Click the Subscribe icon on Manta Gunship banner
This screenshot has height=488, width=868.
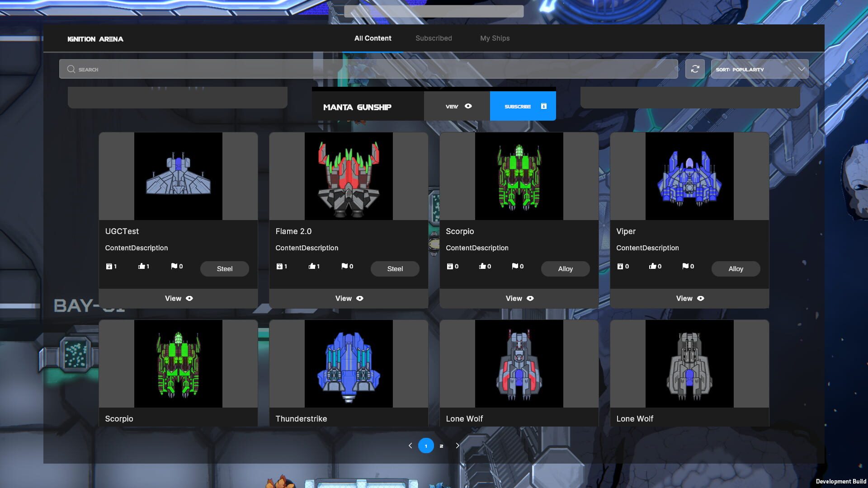point(544,106)
